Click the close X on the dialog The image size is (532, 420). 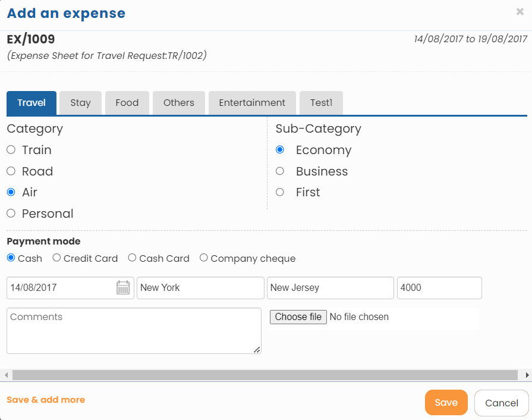(520, 11)
